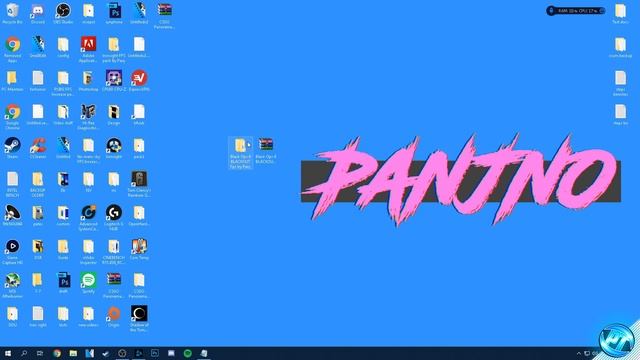This screenshot has width=640, height=360.
Task: Open Photoshop from the taskbar
Action: coord(155,353)
